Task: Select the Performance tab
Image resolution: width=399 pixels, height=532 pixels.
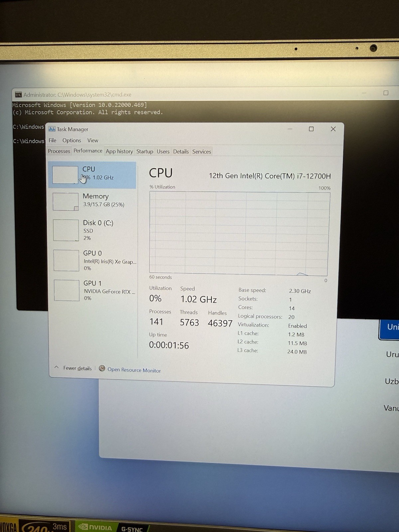Action: pos(88,151)
